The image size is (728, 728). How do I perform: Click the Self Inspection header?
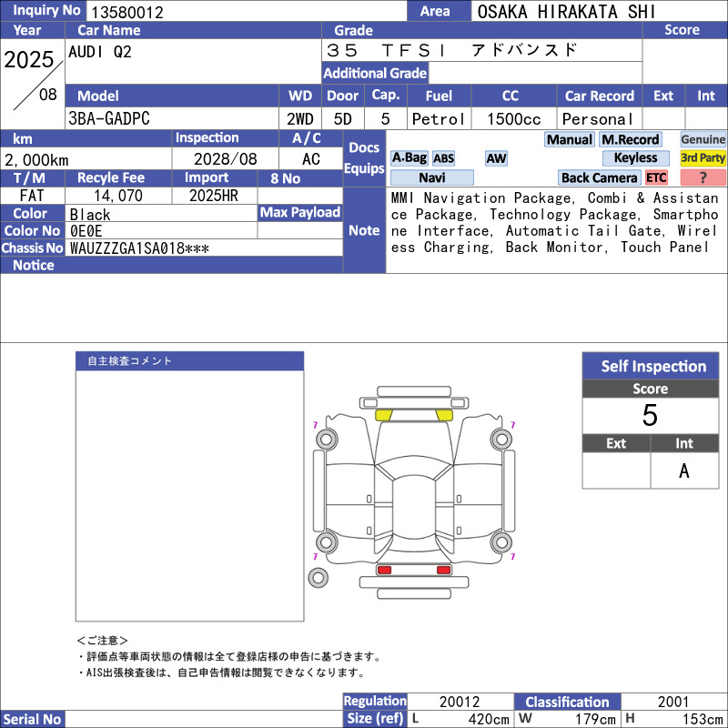pos(651,367)
